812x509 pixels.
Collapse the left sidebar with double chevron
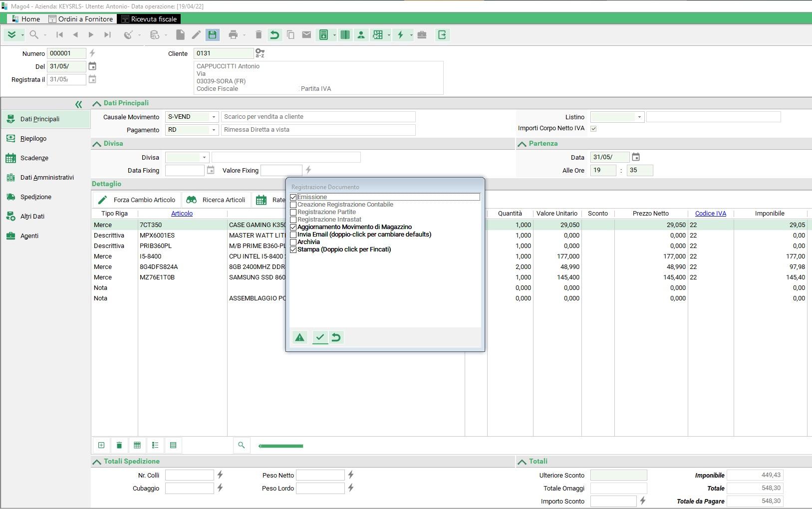point(78,104)
